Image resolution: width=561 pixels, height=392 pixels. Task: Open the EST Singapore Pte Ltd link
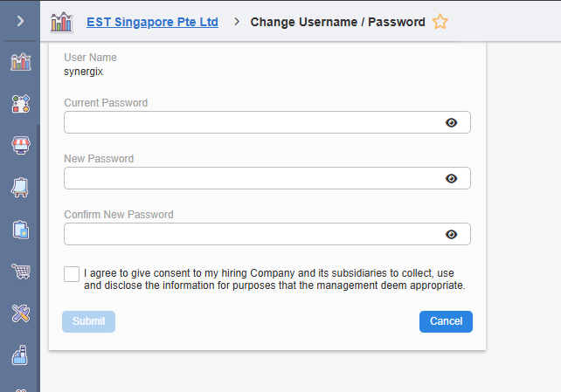152,22
